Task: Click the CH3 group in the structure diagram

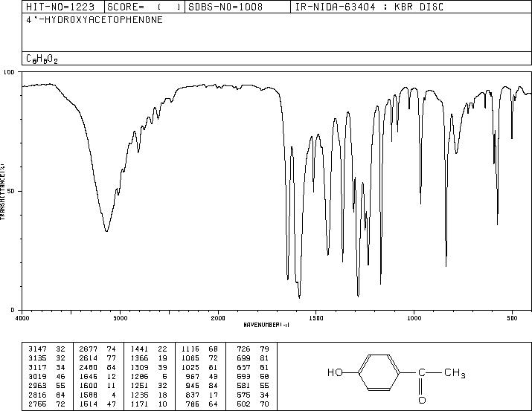Action: [x=455, y=373]
